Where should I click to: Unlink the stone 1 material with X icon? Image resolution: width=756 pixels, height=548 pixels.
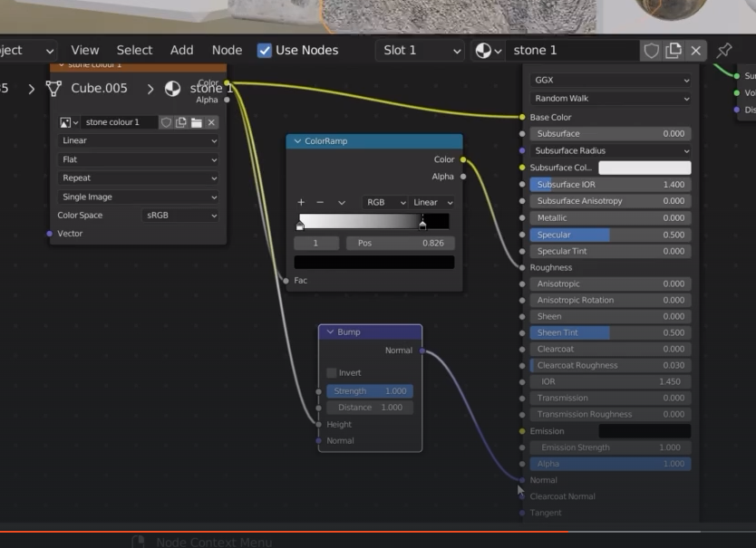[x=696, y=50]
